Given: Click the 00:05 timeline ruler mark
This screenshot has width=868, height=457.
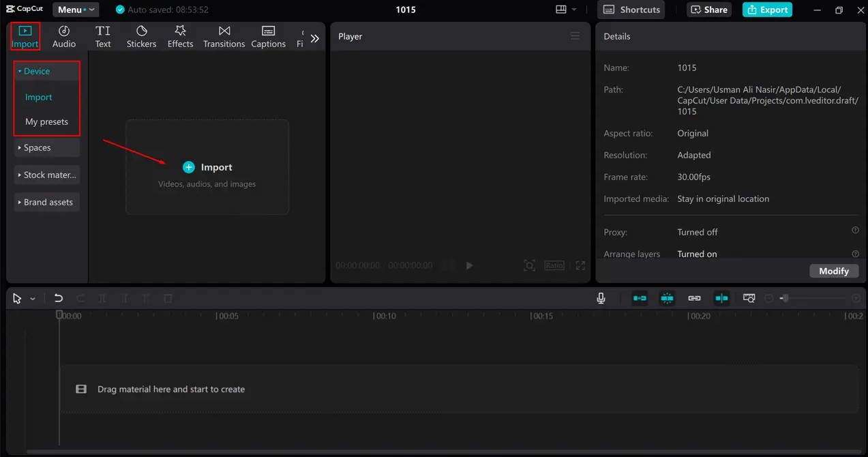Looking at the screenshot, I should [x=228, y=316].
